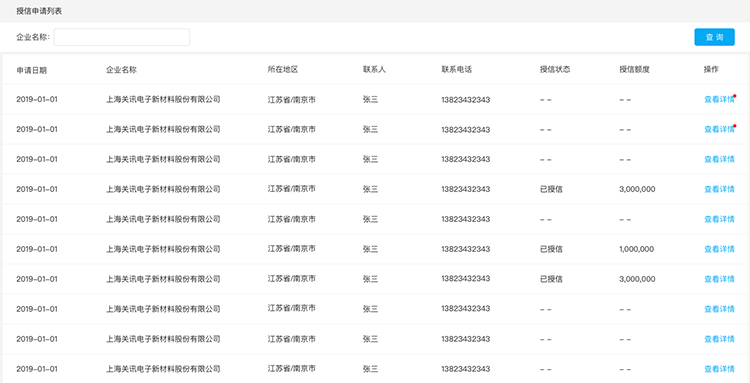Viewport: 750px width, 383px height.
Task: Select the 联系电话 column header
Action: (457, 70)
